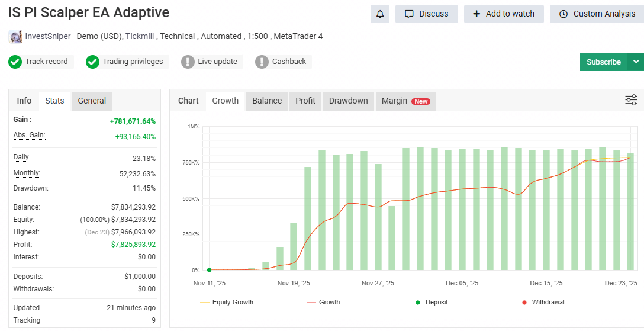Viewport: 644px width, 331px height.
Task: Select the Growth chart tab
Action: coord(225,101)
